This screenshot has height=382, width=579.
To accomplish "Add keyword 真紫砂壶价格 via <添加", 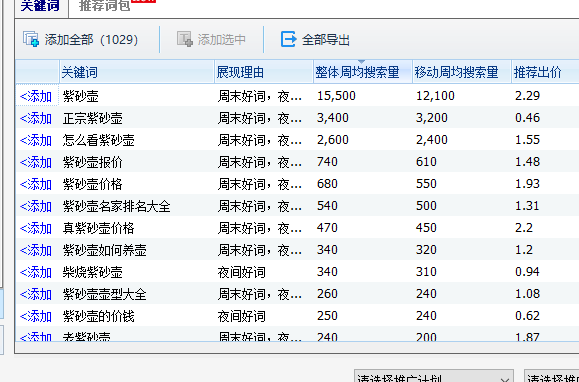I will coord(35,228).
